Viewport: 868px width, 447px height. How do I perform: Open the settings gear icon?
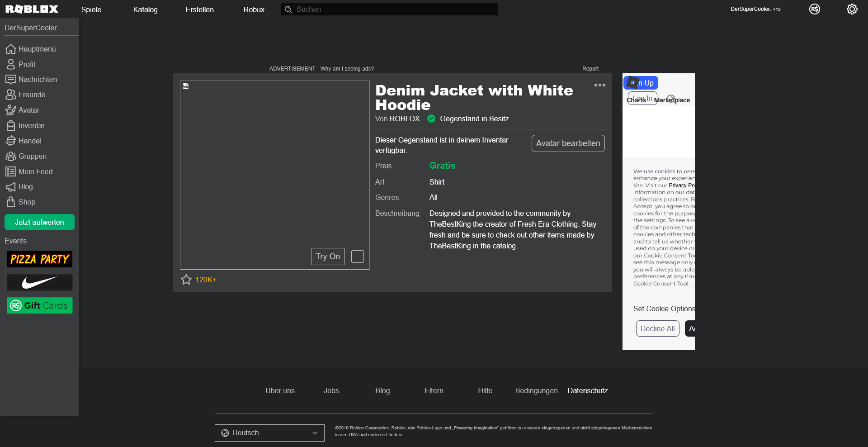pyautogui.click(x=852, y=9)
